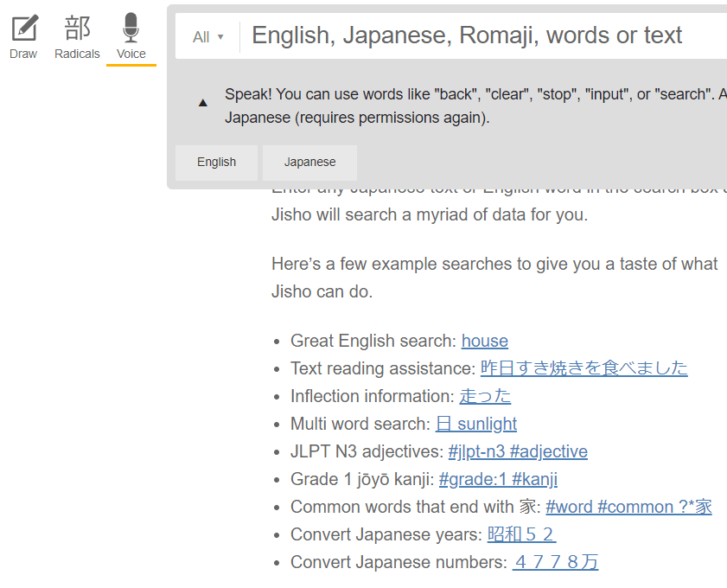Open the '#word #common ?*家' link
The image size is (727, 588).
coord(628,507)
